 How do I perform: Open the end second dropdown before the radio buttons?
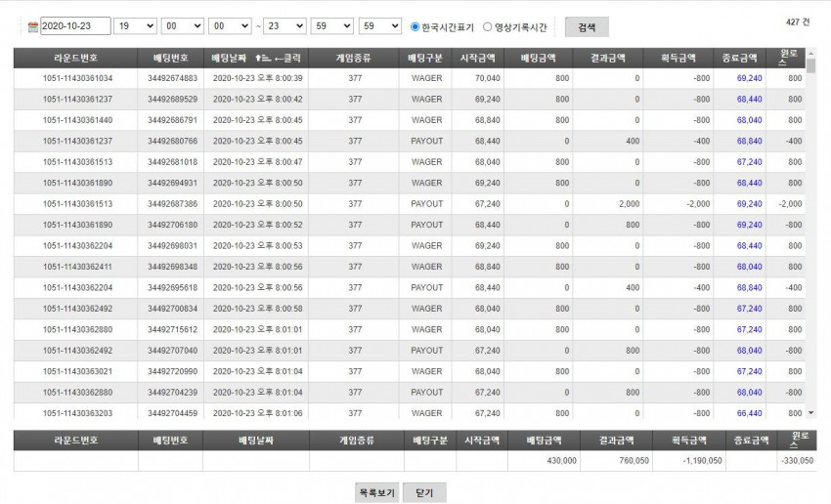pyautogui.click(x=380, y=26)
